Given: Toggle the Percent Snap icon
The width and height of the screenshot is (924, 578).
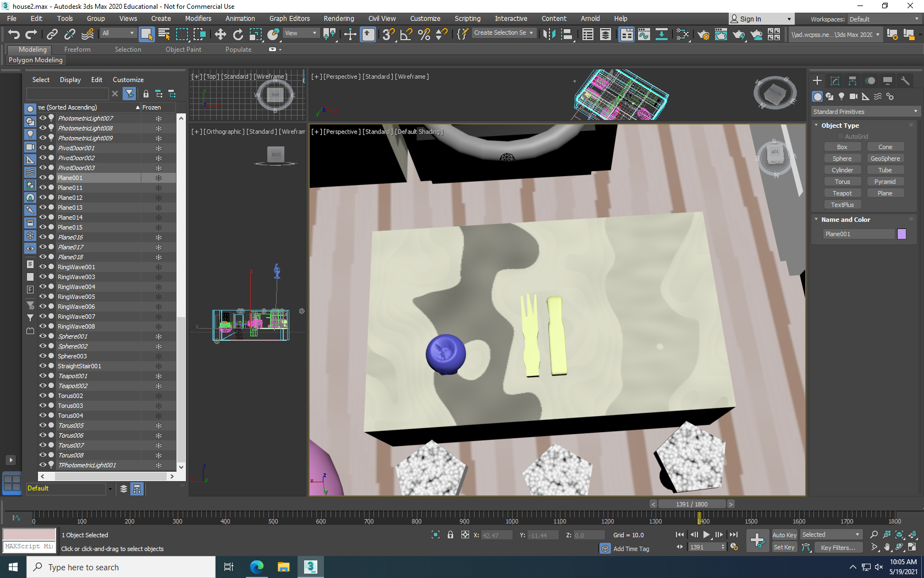Looking at the screenshot, I should (424, 34).
